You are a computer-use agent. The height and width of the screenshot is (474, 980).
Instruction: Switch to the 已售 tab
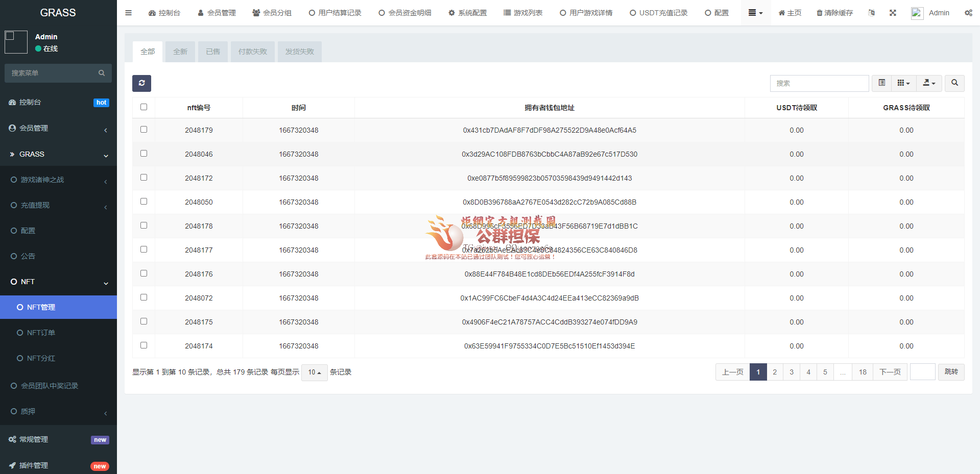[x=213, y=52]
